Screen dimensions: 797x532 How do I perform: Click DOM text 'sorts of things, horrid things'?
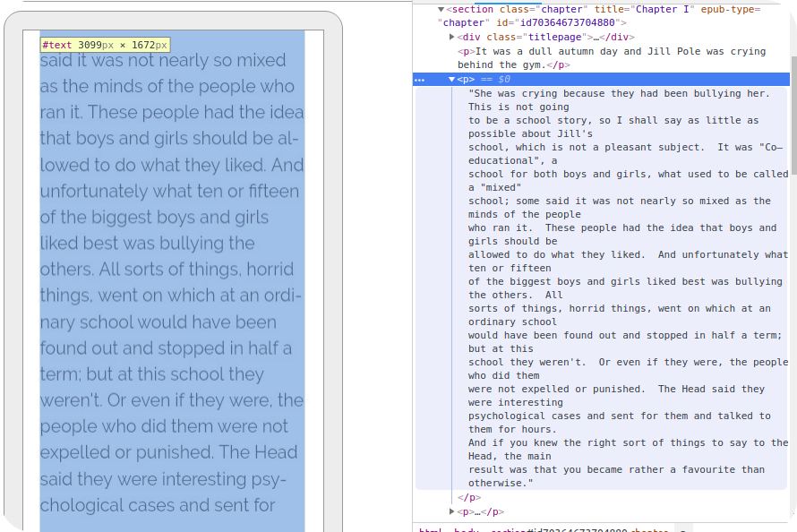[558, 308]
